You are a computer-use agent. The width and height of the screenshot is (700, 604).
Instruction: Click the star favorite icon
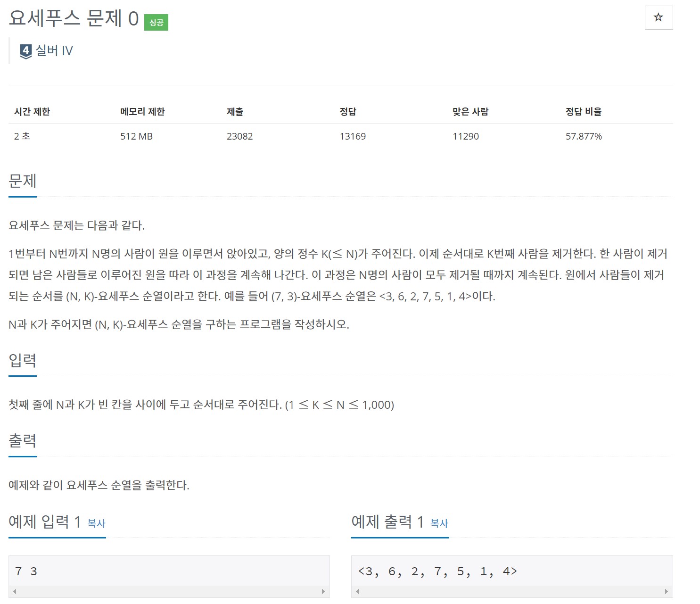[659, 17]
